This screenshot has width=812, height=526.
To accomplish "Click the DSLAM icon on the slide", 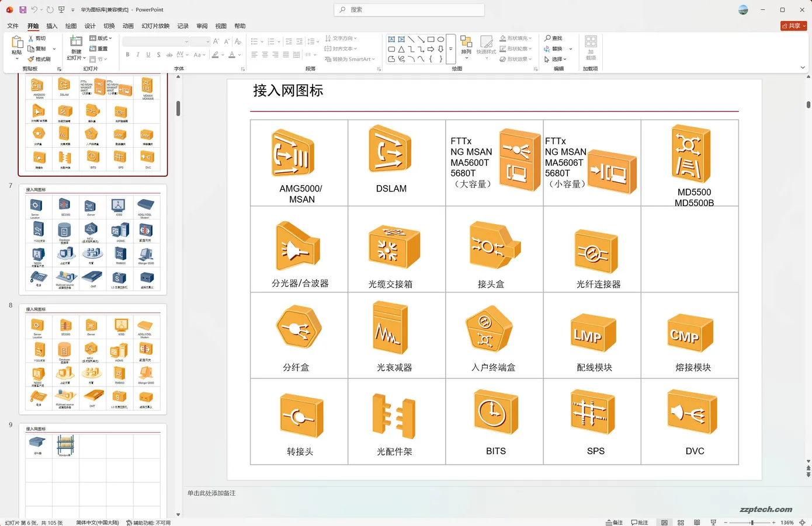I will click(x=390, y=148).
